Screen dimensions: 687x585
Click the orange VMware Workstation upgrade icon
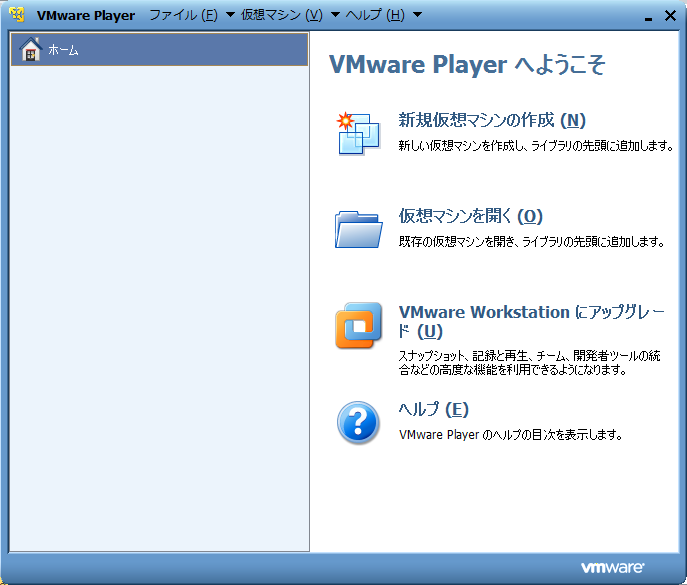tap(358, 325)
